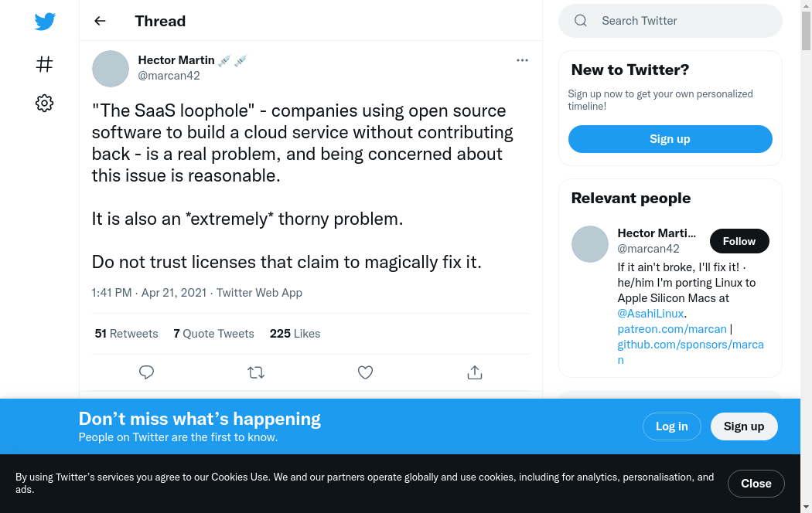Image resolution: width=812 pixels, height=513 pixels.
Task: Click the share tweet icon
Action: 475,372
